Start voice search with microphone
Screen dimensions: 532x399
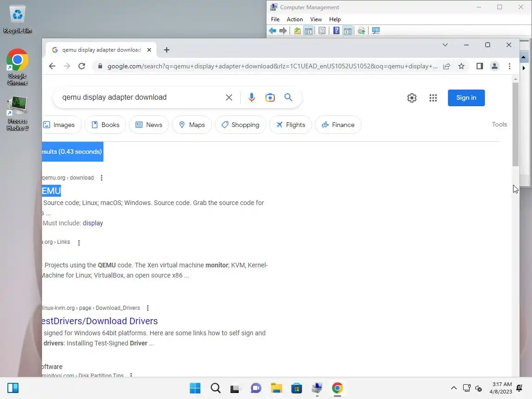click(x=251, y=98)
